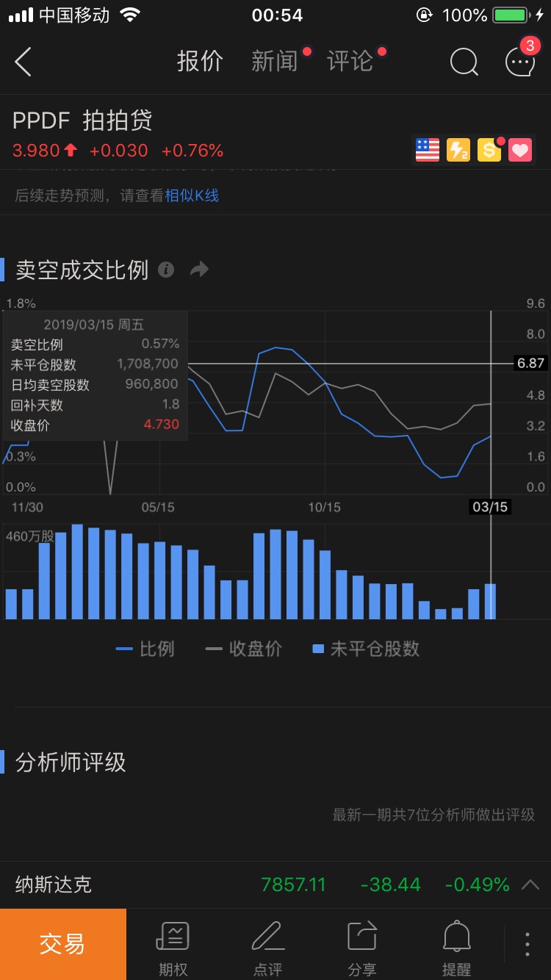Toggle the 未平仓股数 legend series
This screenshot has height=980, width=551.
(x=366, y=649)
